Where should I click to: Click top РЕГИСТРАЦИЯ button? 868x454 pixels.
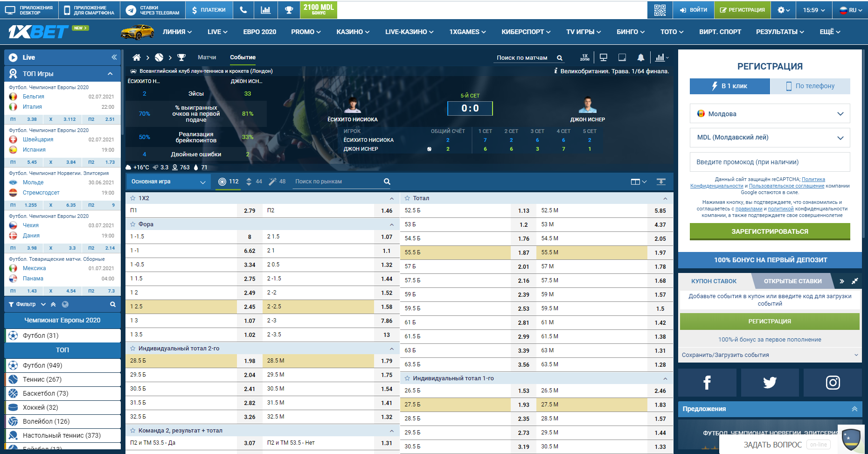click(742, 10)
